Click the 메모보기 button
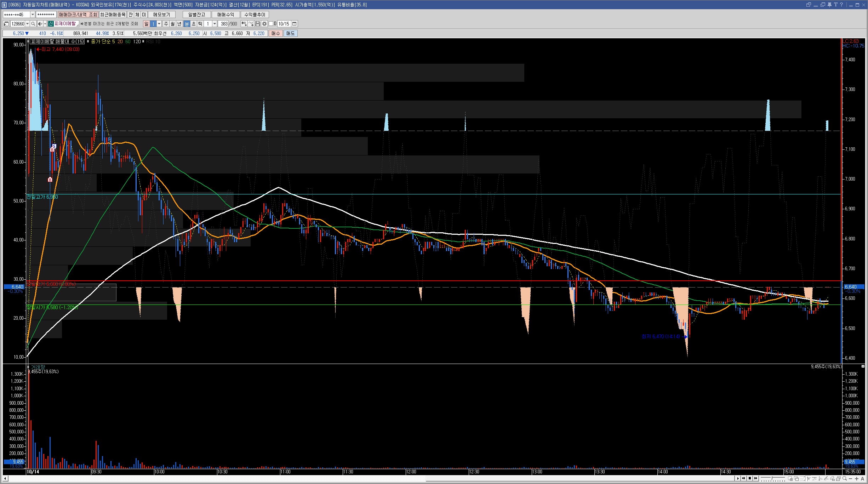This screenshot has width=868, height=484. (161, 15)
